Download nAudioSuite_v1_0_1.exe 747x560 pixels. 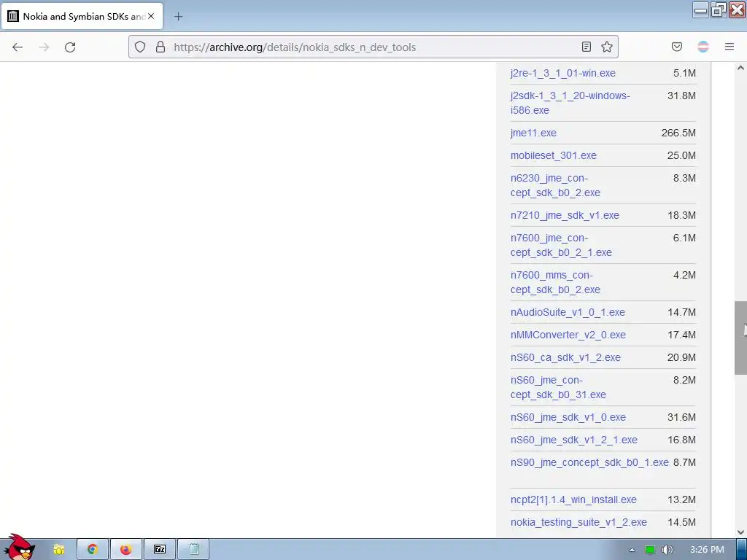click(x=568, y=312)
